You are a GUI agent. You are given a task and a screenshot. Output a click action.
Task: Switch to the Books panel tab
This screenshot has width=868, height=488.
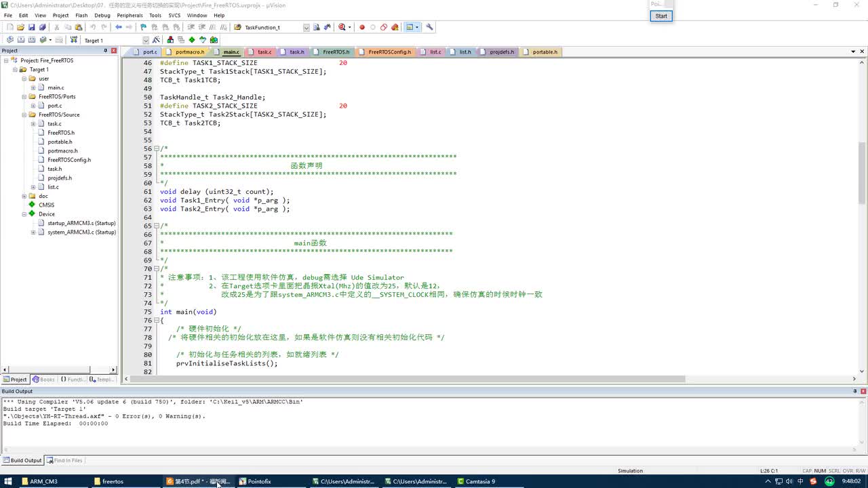pyautogui.click(x=44, y=380)
